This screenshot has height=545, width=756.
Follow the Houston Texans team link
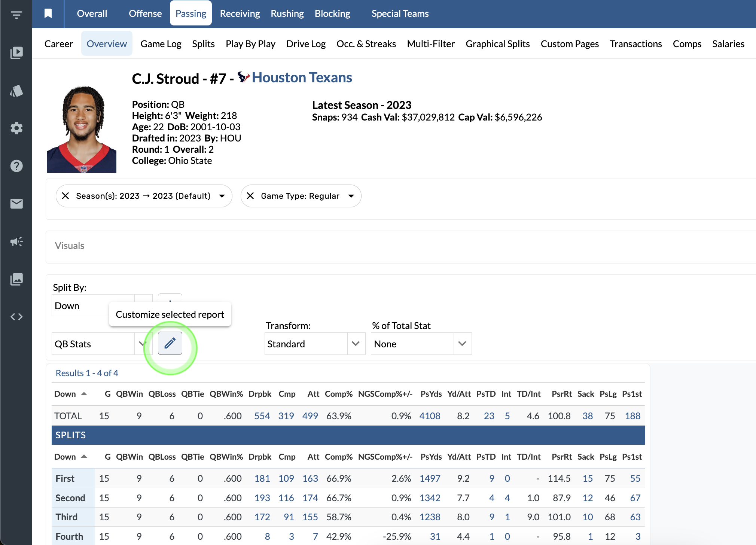point(302,77)
